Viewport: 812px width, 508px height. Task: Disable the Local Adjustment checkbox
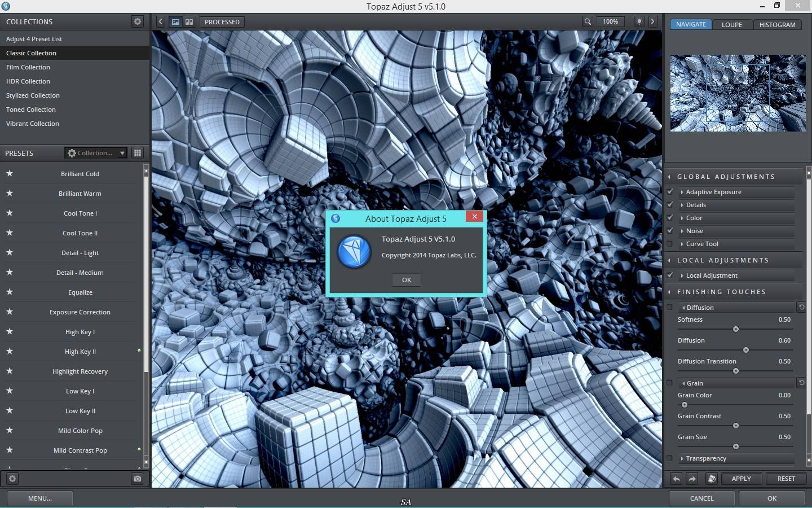click(x=670, y=275)
